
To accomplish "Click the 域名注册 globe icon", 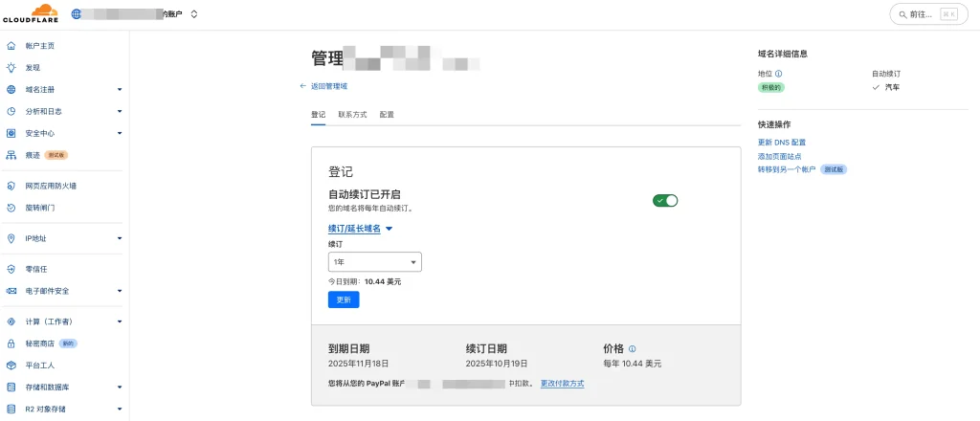I will coord(11,89).
